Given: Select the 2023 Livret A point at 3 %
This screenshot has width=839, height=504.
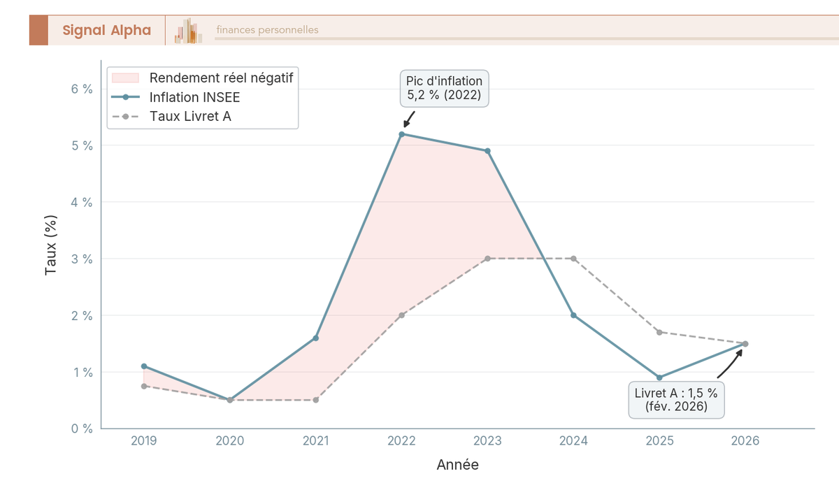Looking at the screenshot, I should [487, 259].
